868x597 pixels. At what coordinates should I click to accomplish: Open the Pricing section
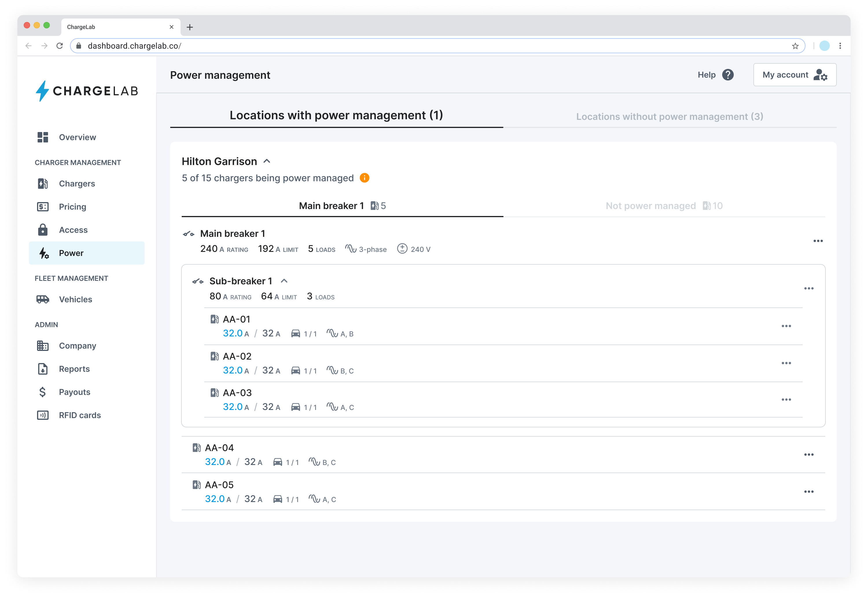pos(73,207)
